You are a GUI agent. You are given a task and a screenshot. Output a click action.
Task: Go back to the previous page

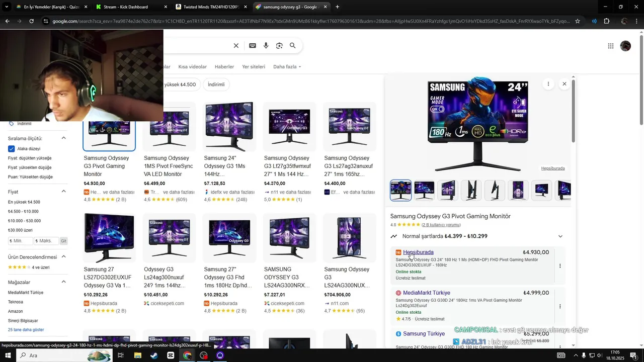[x=7, y=21]
